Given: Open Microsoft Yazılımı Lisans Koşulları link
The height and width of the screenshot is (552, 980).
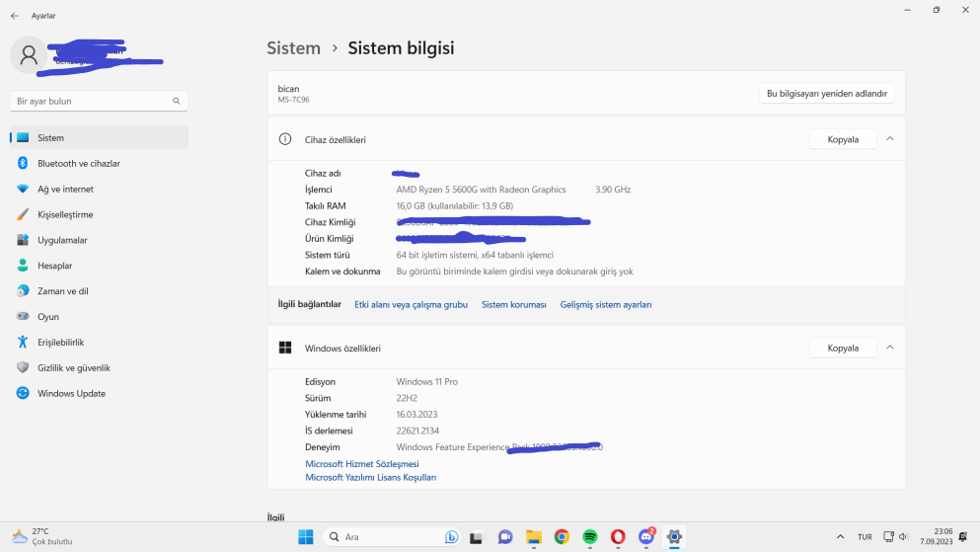Looking at the screenshot, I should 371,477.
